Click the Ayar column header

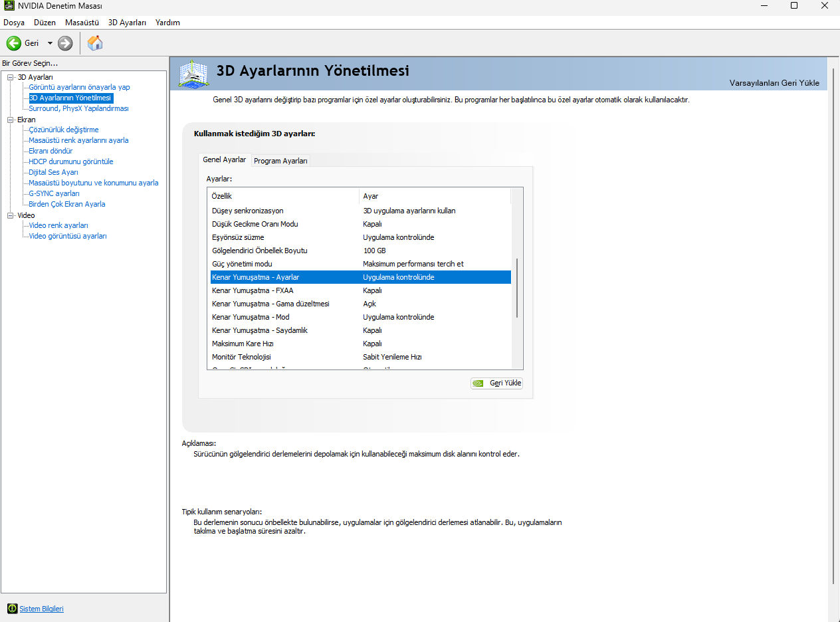pyautogui.click(x=435, y=196)
